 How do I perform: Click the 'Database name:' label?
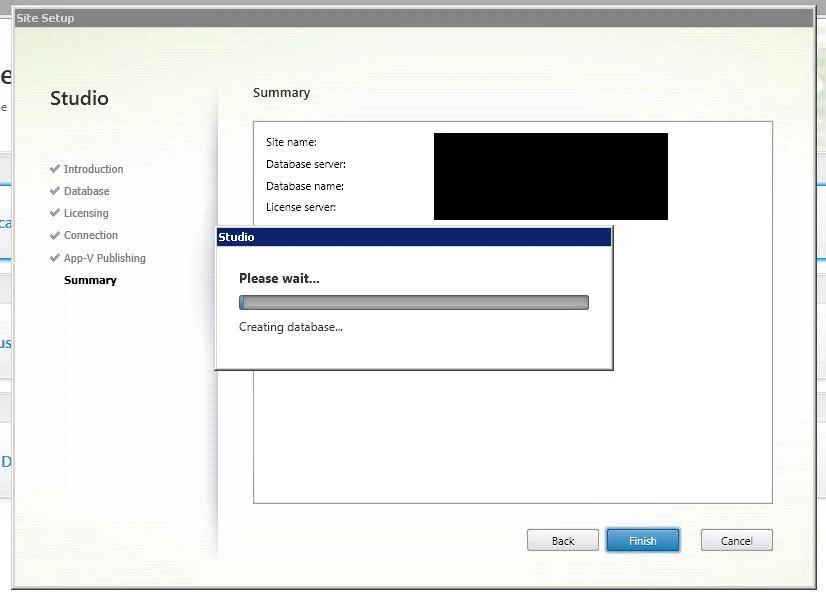click(304, 187)
